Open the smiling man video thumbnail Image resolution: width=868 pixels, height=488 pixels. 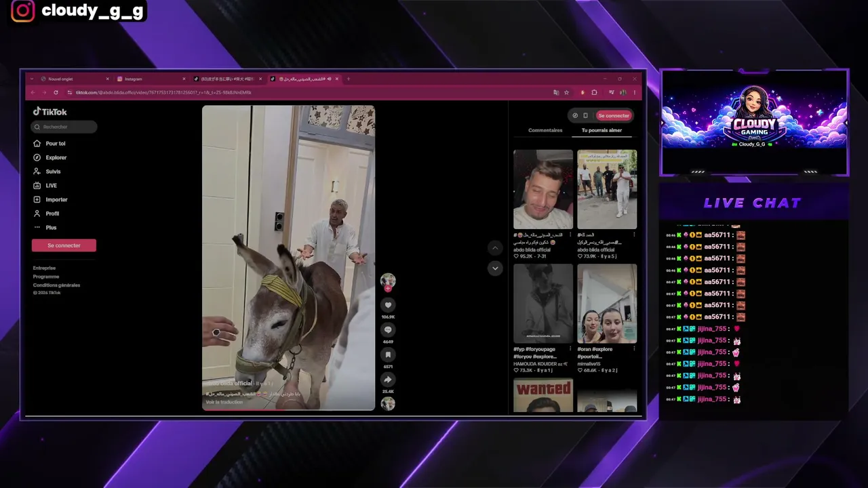coord(543,189)
